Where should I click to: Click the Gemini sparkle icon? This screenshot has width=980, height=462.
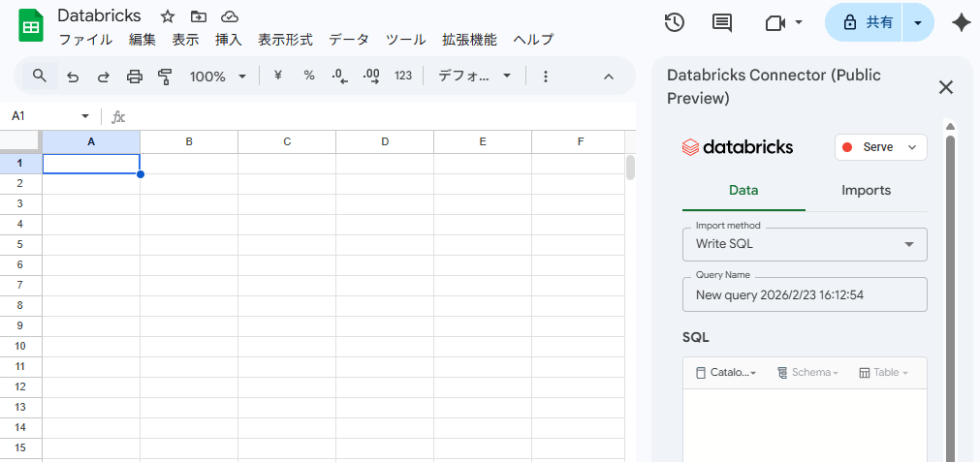click(x=961, y=23)
